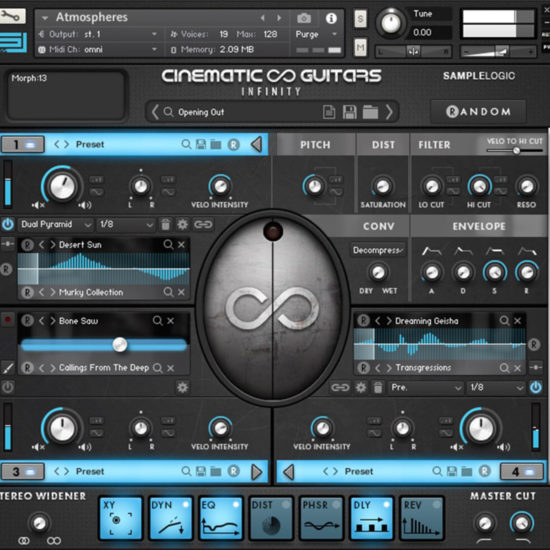Randomize core 1 preset with R icon

coord(234,144)
